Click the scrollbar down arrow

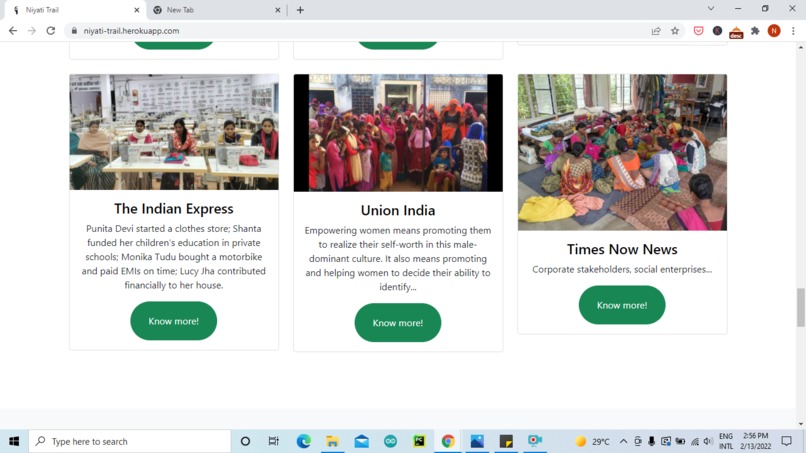[801, 424]
